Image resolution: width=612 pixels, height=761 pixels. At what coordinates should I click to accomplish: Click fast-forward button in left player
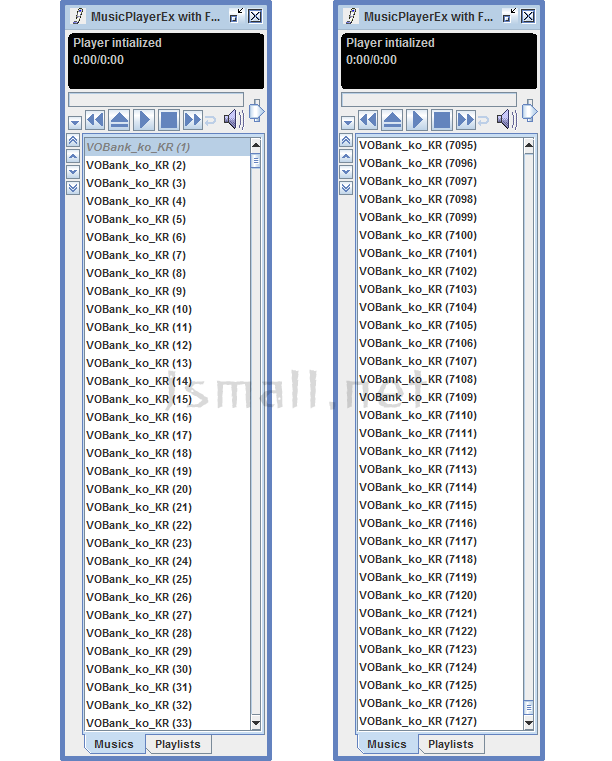193,120
